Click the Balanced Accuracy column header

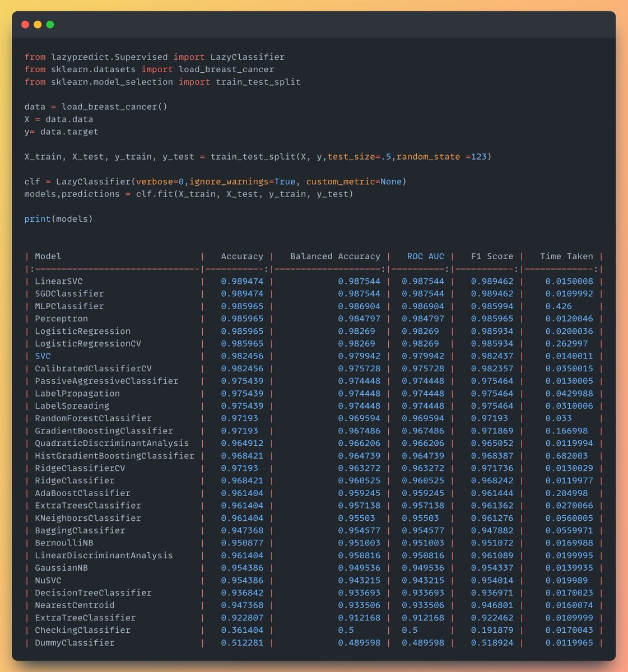click(335, 256)
